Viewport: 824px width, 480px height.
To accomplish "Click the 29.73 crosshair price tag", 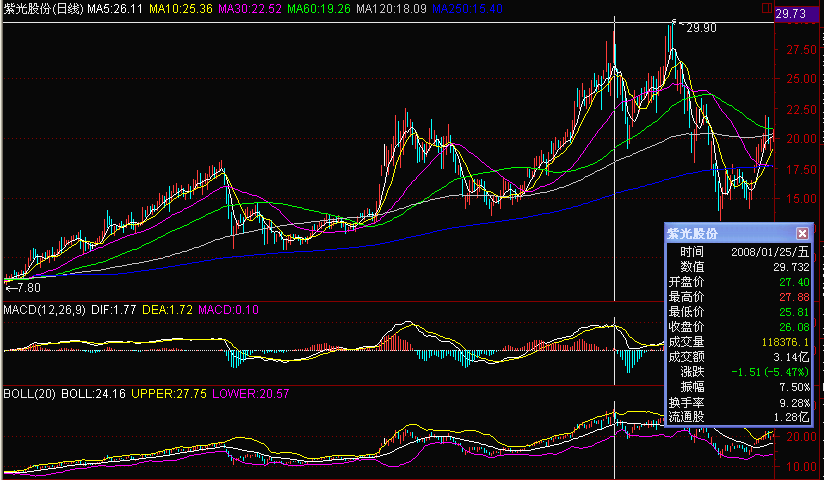I will click(x=799, y=13).
